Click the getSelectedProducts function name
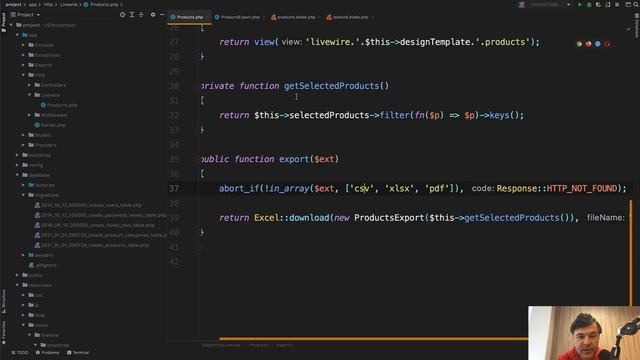This screenshot has width=640, height=360. (x=331, y=86)
